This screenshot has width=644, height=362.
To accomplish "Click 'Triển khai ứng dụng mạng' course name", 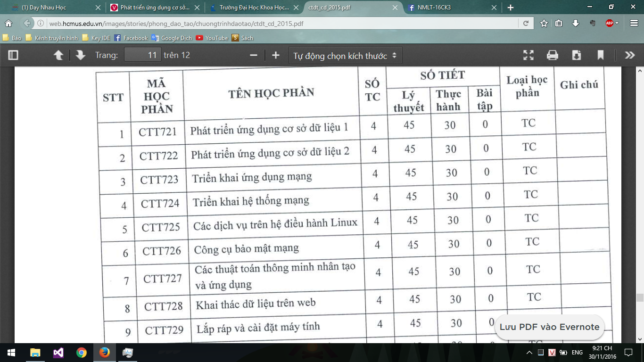I will coord(252,178).
